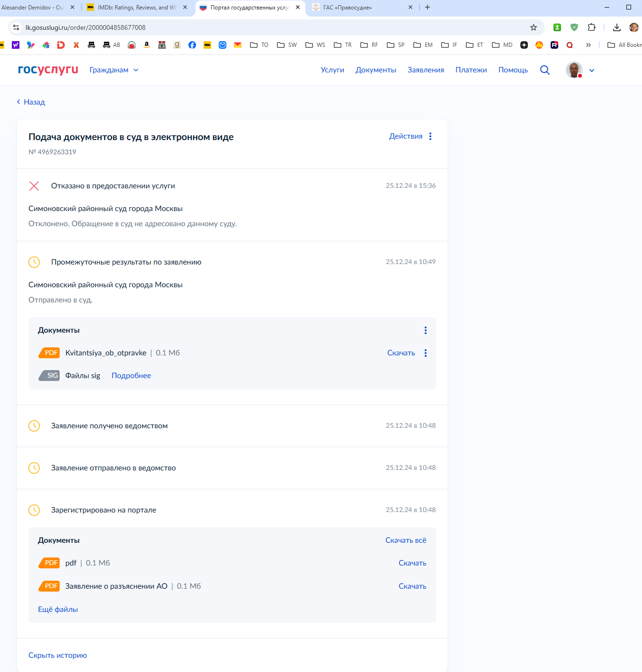Open the green download extension icon
642x672 pixels.
pyautogui.click(x=557, y=27)
